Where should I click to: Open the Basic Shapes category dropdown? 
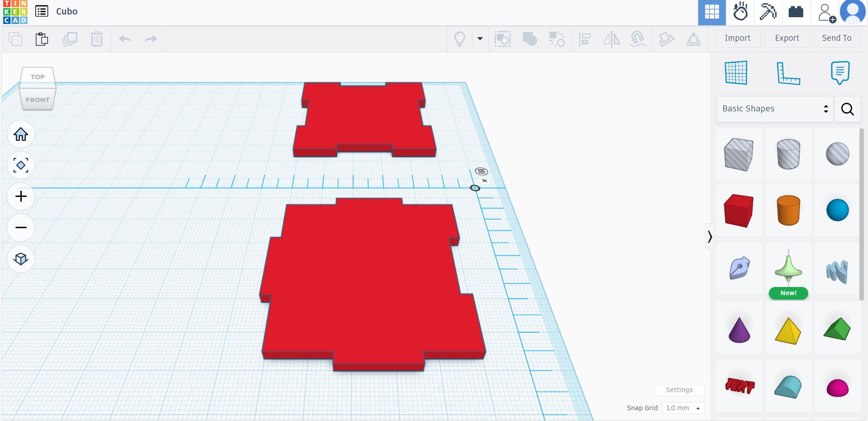[774, 109]
